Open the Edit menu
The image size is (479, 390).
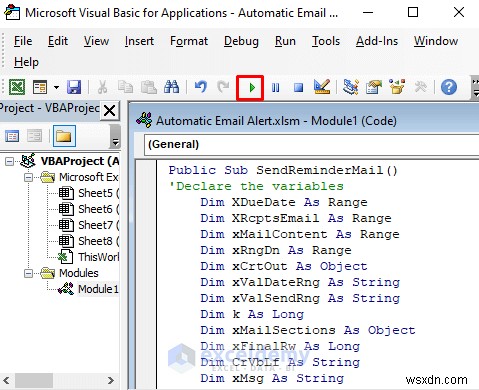(x=58, y=41)
